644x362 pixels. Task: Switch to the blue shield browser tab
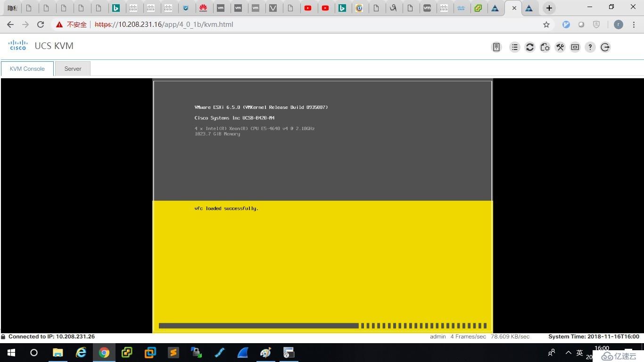point(186,8)
